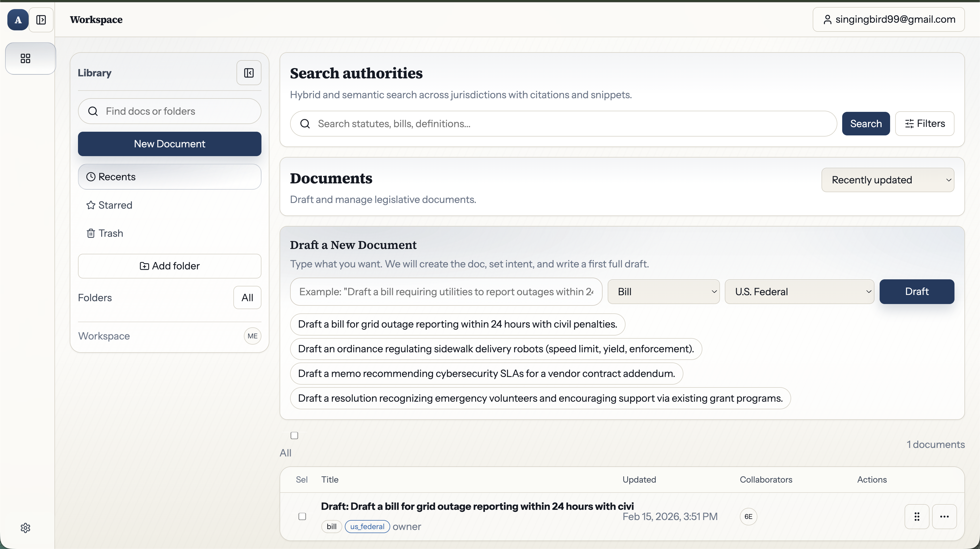
Task: Open the three-dot actions menu for draft
Action: pyautogui.click(x=944, y=517)
